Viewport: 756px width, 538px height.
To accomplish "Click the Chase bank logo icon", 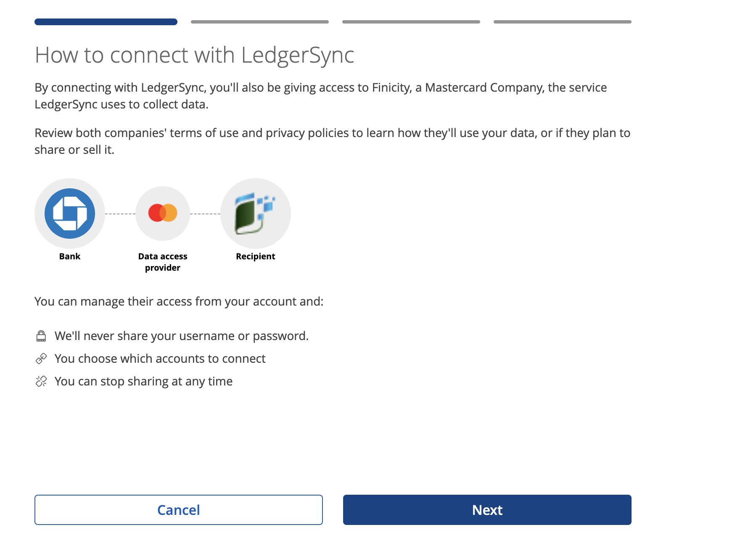I will pyautogui.click(x=70, y=214).
